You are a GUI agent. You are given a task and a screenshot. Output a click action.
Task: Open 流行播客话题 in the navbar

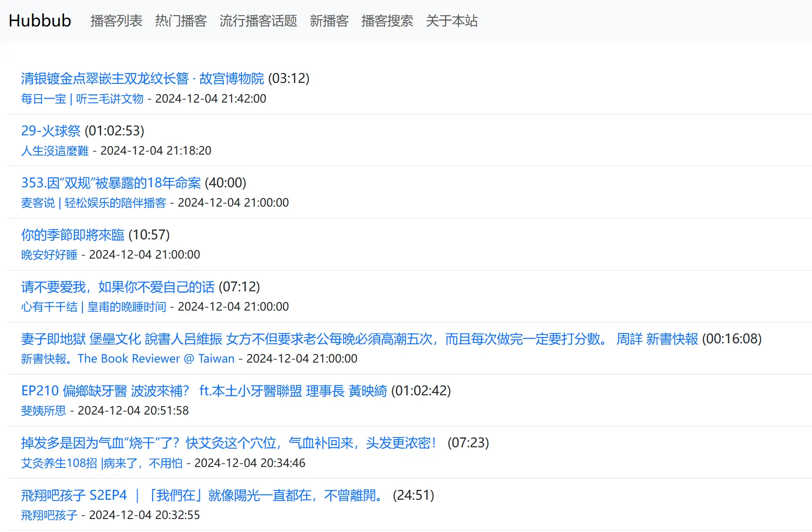point(258,21)
